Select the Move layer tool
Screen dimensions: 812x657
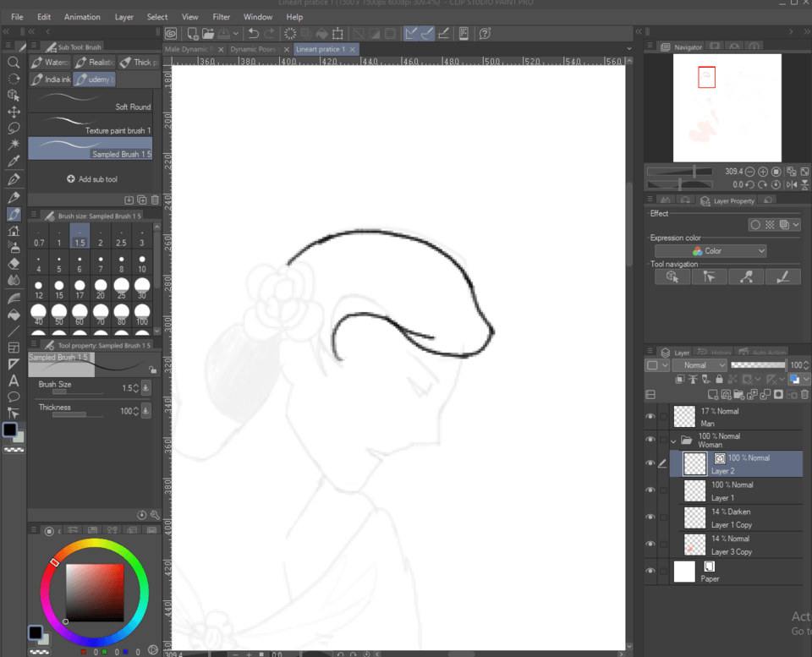tap(14, 112)
